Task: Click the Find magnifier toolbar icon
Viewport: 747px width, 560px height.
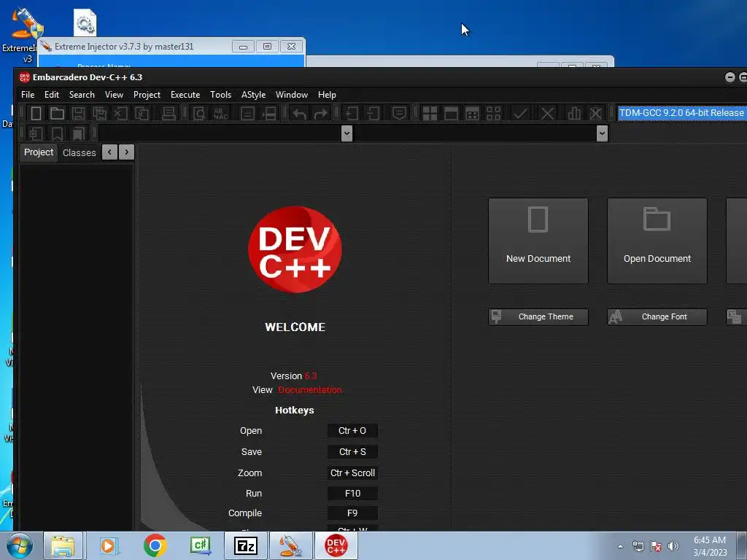Action: point(198,113)
